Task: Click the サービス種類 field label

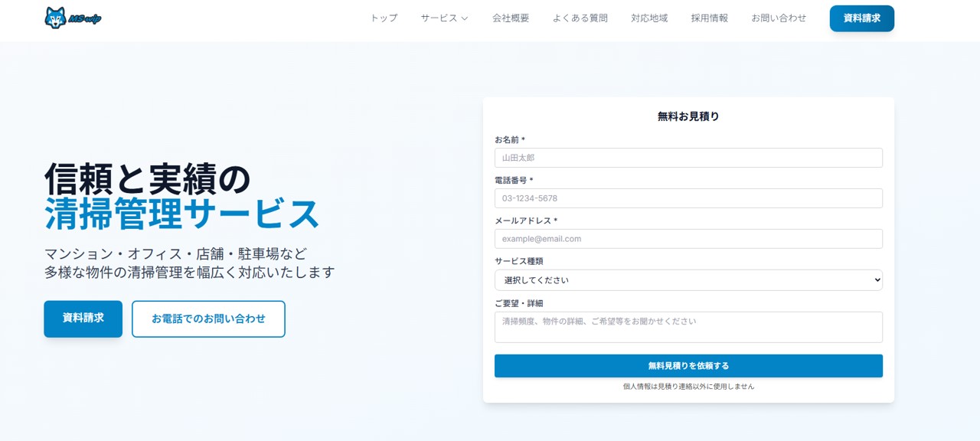Action: [x=519, y=261]
